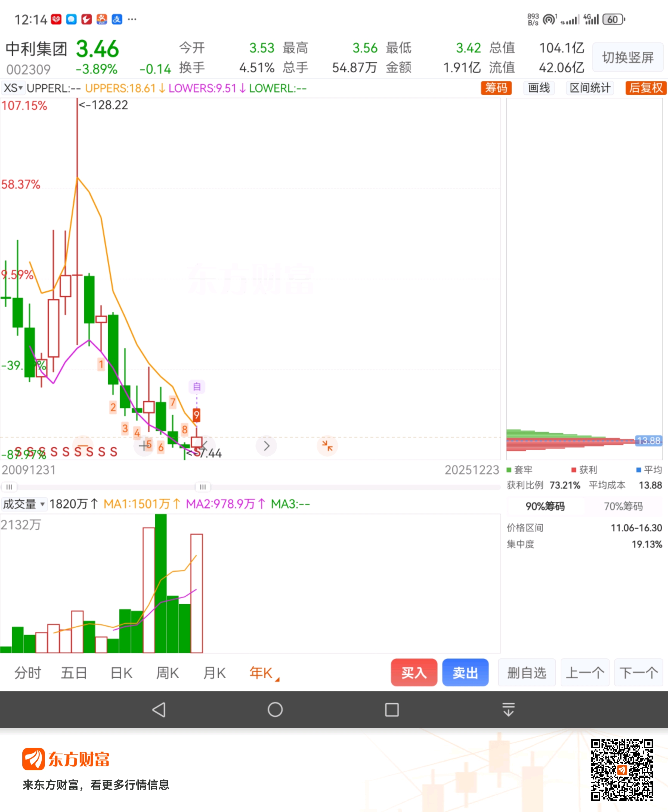Tap the purple 自 marker on chart
Image resolution: width=668 pixels, height=812 pixels.
click(197, 386)
